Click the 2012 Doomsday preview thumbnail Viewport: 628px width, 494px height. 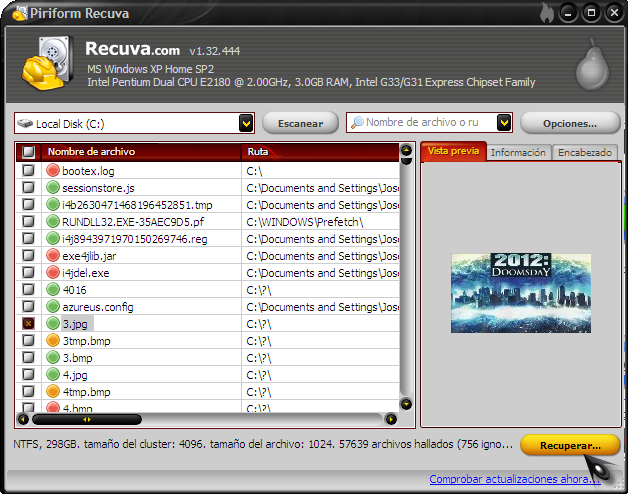[x=521, y=293]
